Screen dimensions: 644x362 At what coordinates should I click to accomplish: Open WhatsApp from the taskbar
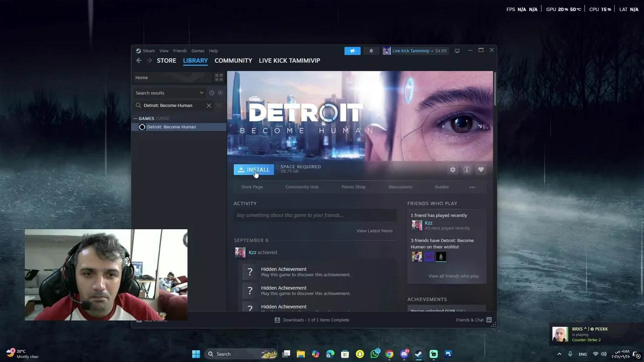click(x=375, y=354)
